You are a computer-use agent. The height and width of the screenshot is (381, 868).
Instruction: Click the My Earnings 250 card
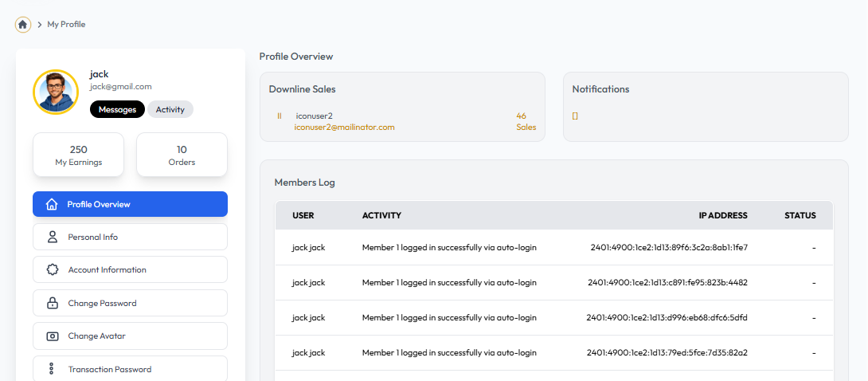pos(79,155)
